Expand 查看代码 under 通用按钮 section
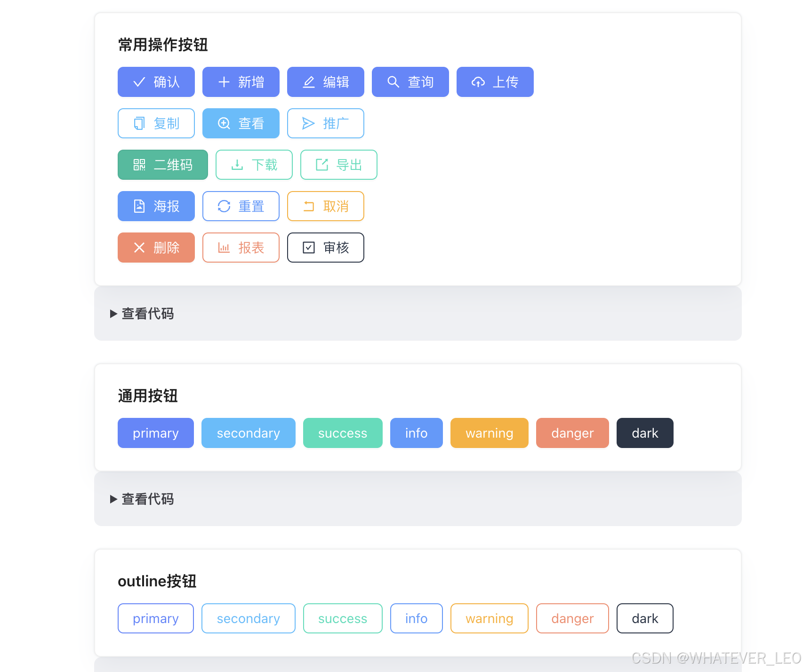803x672 pixels. tap(142, 499)
